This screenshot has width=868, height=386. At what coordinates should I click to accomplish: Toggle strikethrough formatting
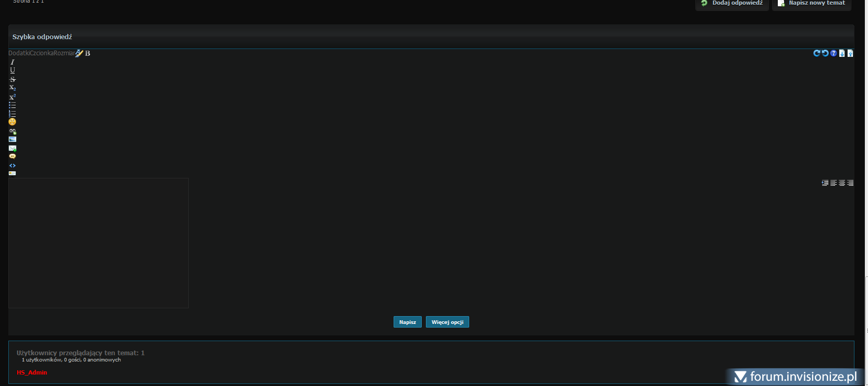(x=13, y=79)
